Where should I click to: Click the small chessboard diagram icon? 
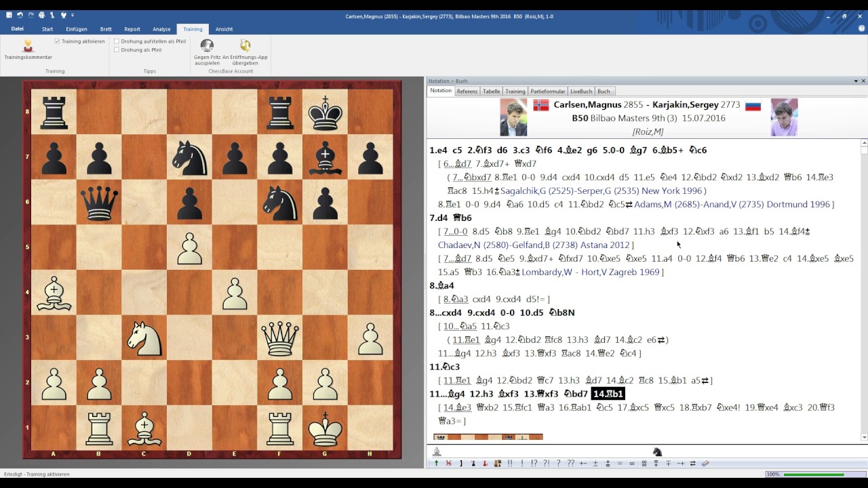tap(498, 464)
